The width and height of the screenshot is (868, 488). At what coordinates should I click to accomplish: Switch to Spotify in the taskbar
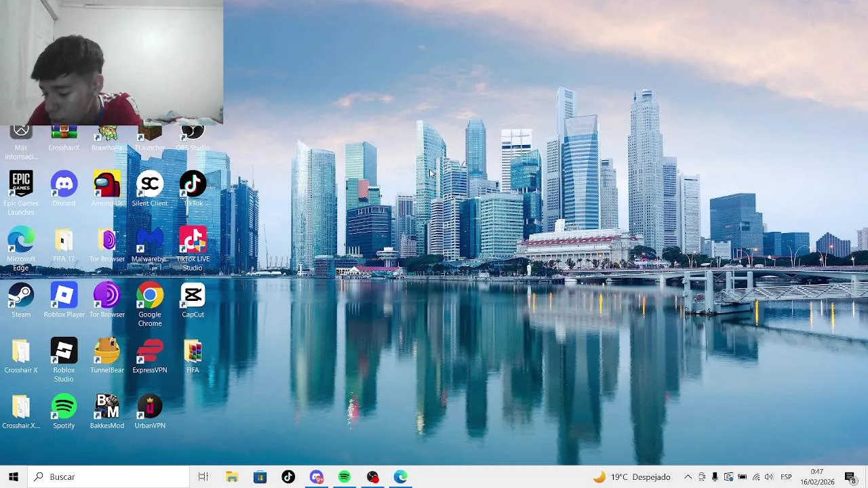[x=344, y=476]
